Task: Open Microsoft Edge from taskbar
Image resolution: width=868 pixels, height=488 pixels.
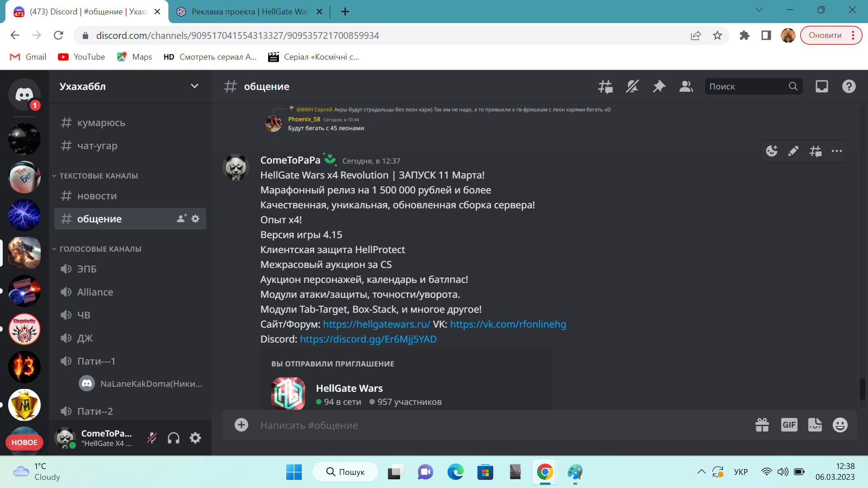Action: [x=455, y=472]
